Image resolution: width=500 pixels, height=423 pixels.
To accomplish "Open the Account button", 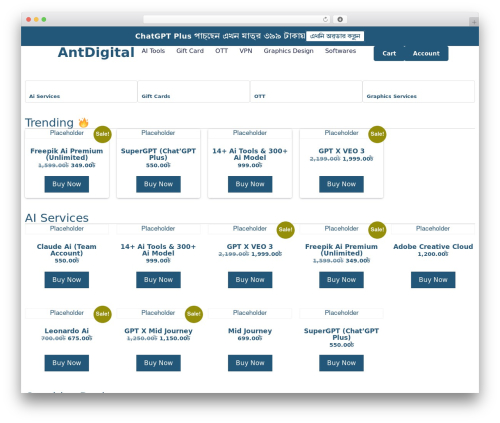I will coord(426,53).
